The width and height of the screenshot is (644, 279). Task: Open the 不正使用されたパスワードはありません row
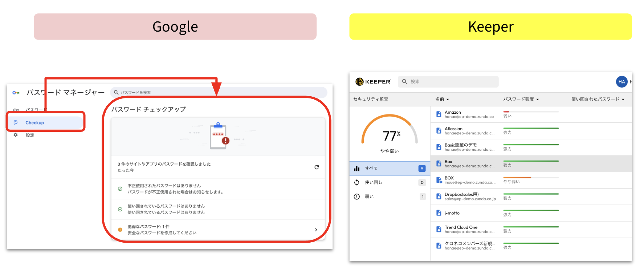click(218, 189)
